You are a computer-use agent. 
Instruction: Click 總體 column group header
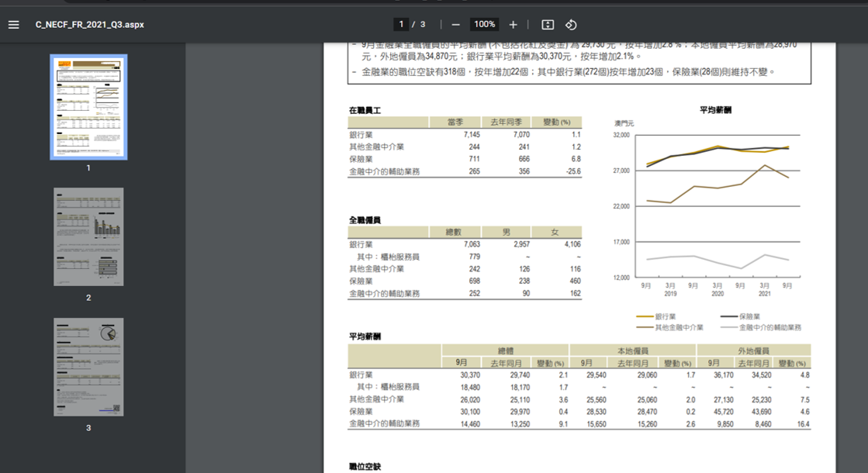pos(506,351)
